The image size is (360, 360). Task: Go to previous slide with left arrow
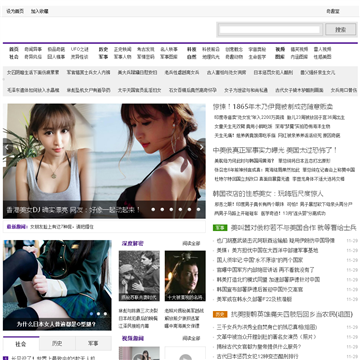[x=7, y=147]
